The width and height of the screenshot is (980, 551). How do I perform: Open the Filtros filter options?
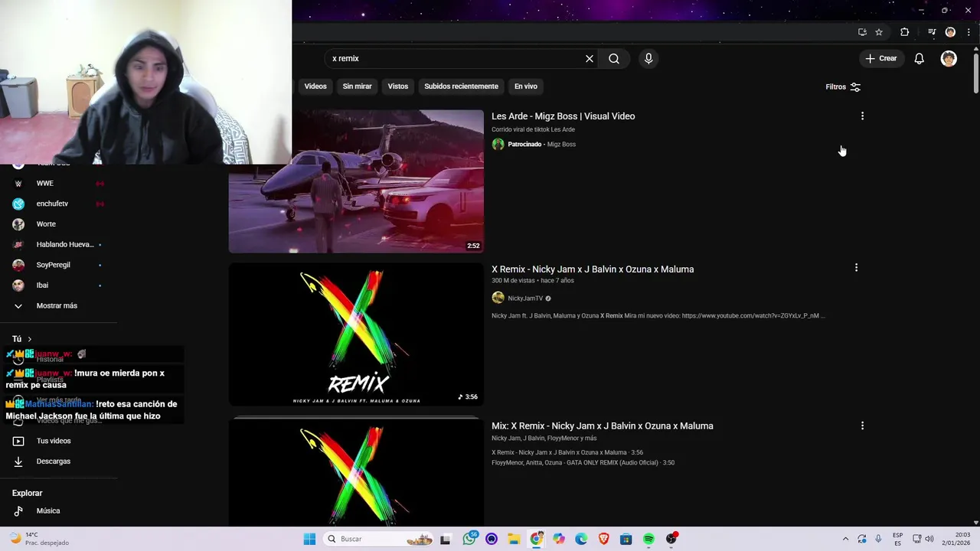(x=843, y=86)
